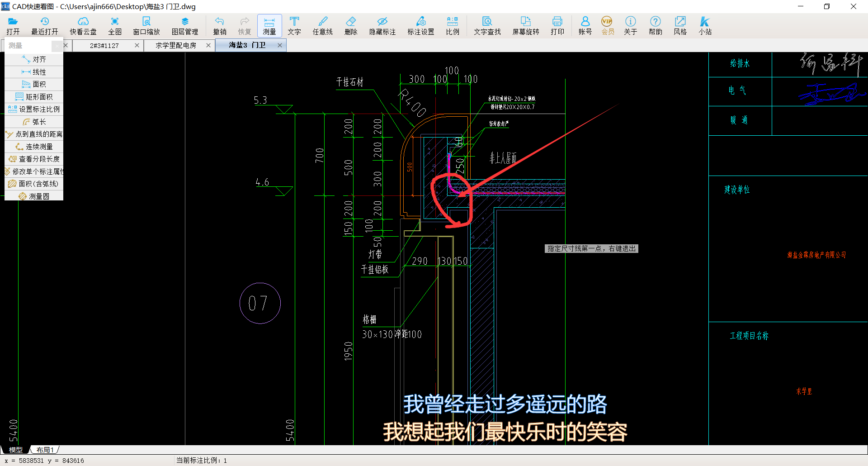
Task: Open 设置标注比例 in the measure menu
Action: (x=34, y=109)
